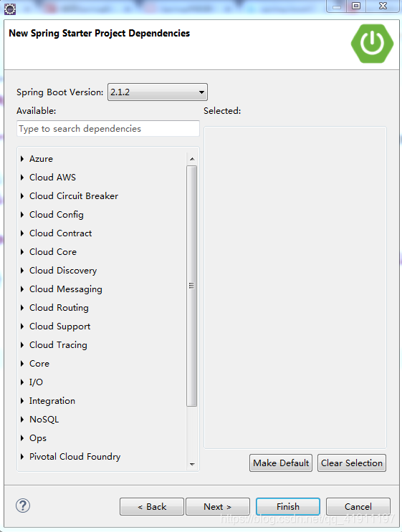Expand the Cloud Core category arrow
Image resolution: width=402 pixels, height=532 pixels.
22,252
